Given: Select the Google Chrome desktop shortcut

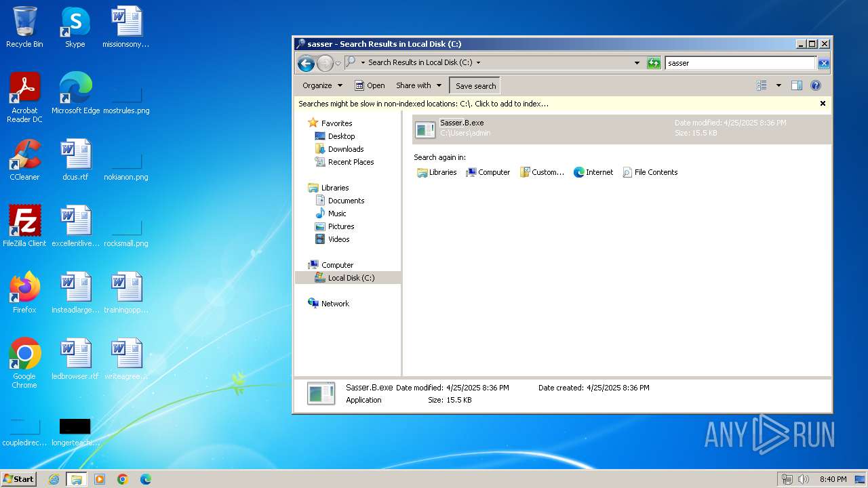Looking at the screenshot, I should [x=24, y=363].
